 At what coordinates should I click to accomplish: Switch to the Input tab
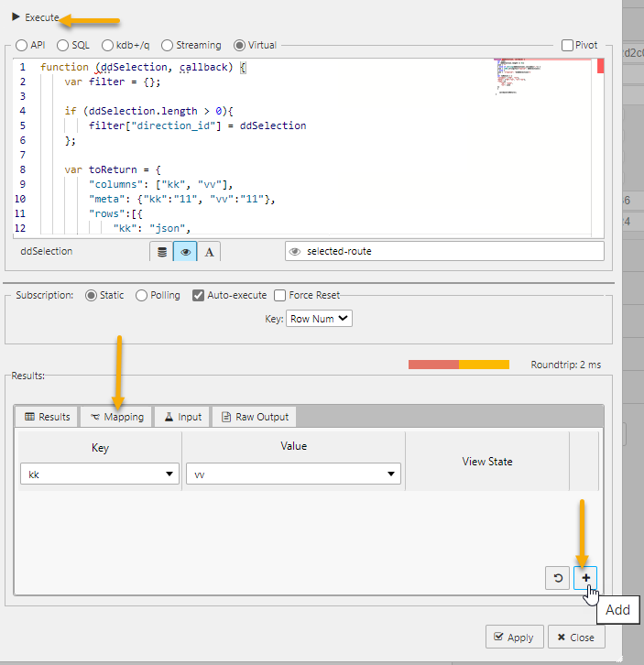182,417
